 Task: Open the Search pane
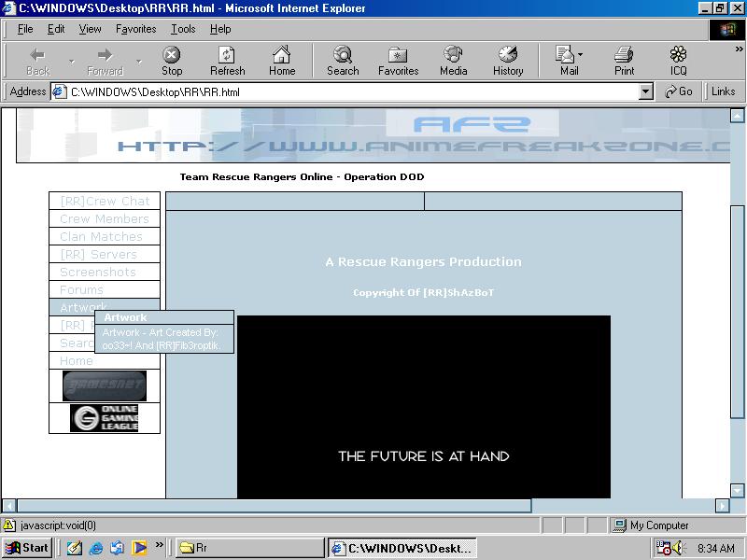[343, 61]
